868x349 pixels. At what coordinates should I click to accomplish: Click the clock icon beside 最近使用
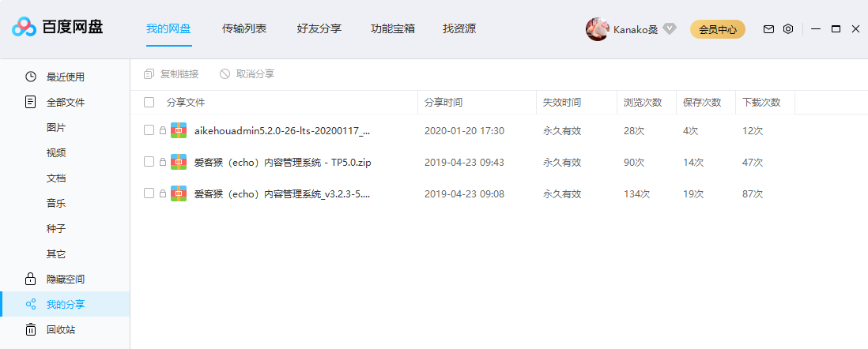tap(31, 77)
